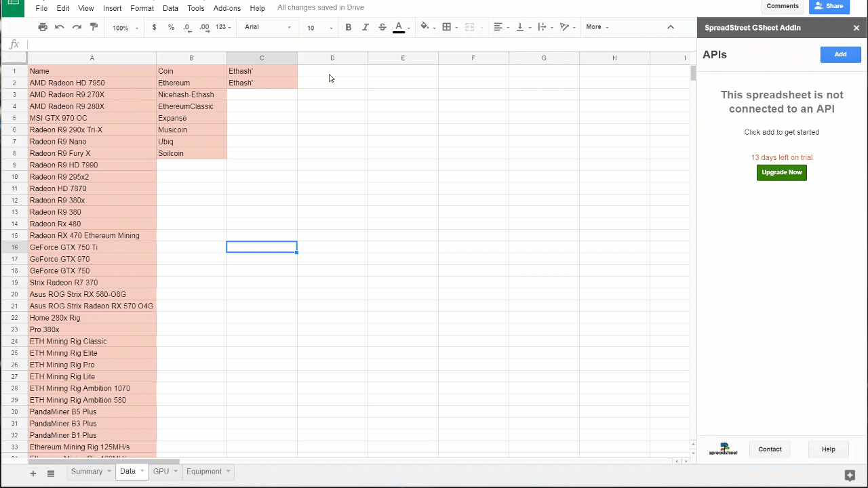The width and height of the screenshot is (868, 488).
Task: Select row 16 header
Action: coord(14,247)
